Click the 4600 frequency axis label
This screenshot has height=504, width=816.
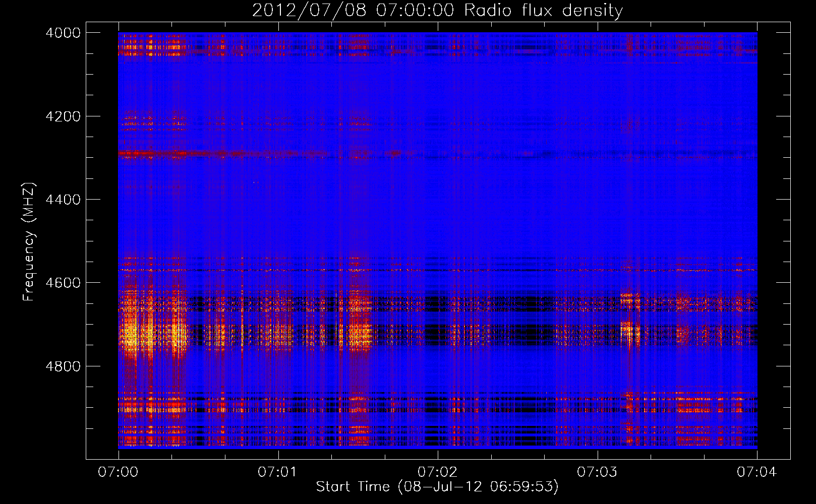click(x=63, y=283)
